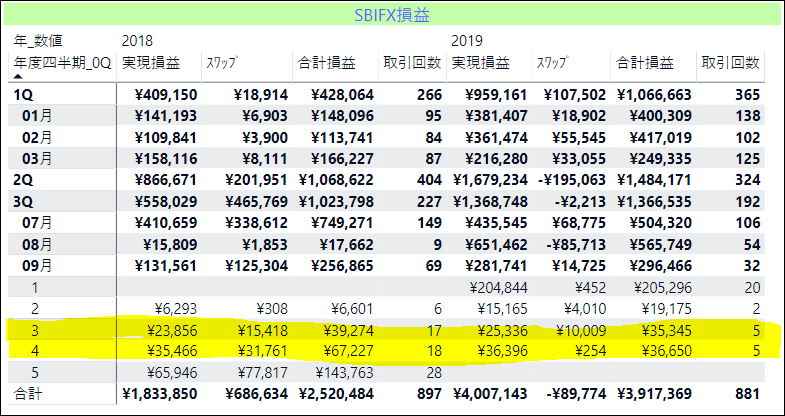The image size is (785, 416).
Task: Click the highlighted ¥25,336 cell
Action: (x=501, y=330)
